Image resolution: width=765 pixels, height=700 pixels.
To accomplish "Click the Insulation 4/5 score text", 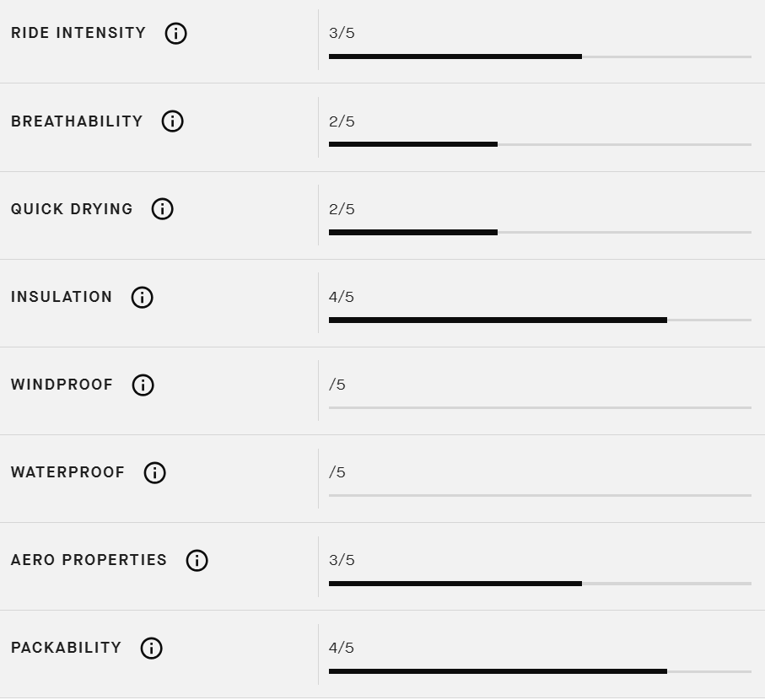I will [342, 297].
